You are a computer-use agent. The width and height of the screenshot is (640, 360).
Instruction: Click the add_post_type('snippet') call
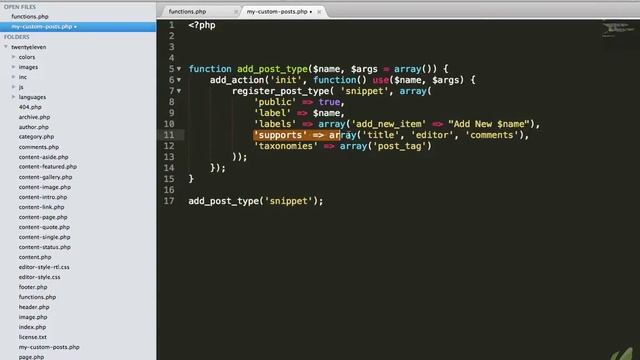[x=256, y=201]
